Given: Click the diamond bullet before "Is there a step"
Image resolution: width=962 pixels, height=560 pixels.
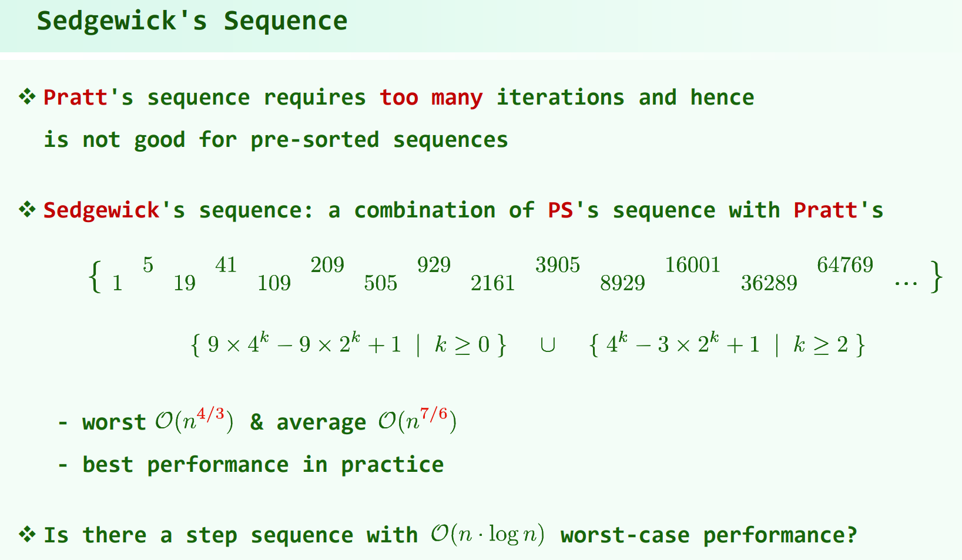Looking at the screenshot, I should point(27,534).
